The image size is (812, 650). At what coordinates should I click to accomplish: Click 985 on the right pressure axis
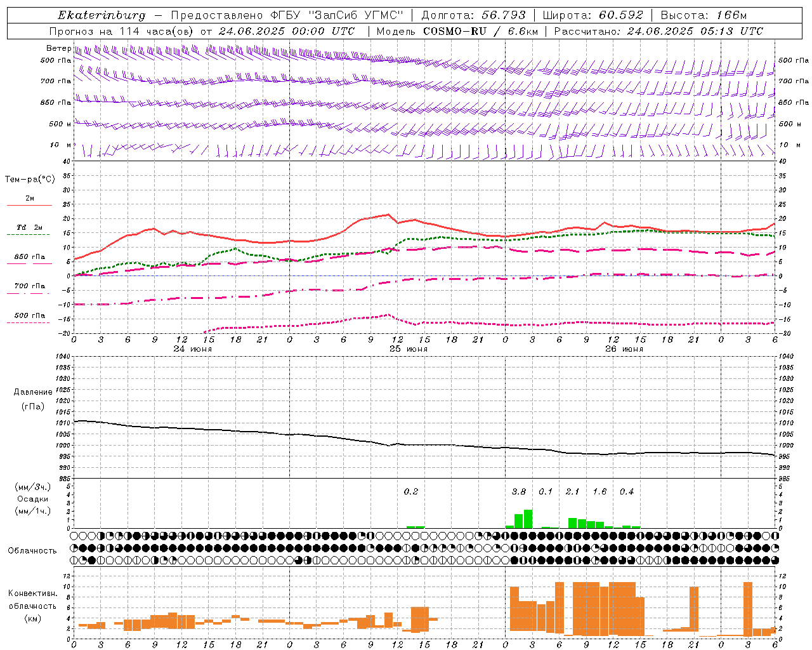point(784,479)
